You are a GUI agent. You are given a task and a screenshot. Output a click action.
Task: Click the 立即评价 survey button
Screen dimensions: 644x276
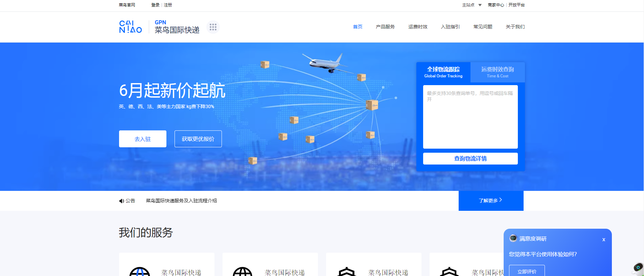(527, 271)
